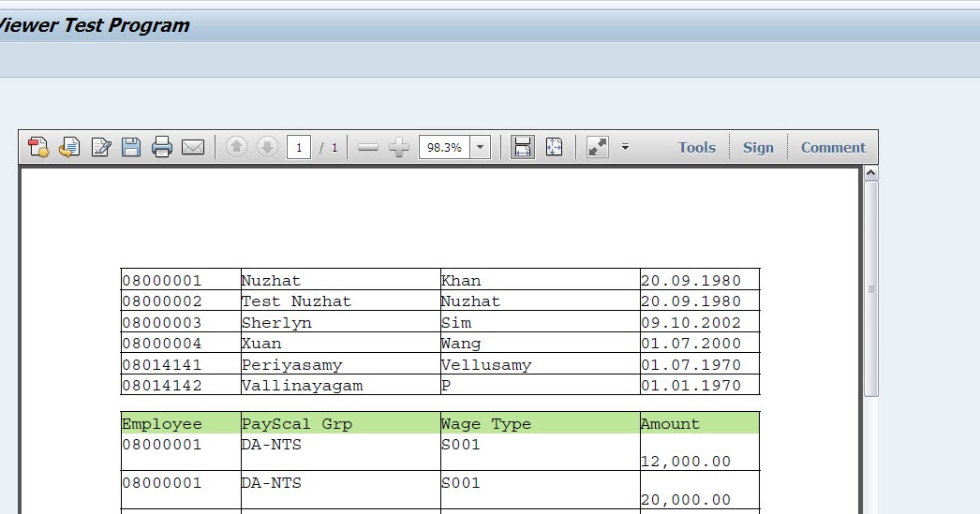
Task: Click the convert file toolbar icon
Action: (x=69, y=147)
